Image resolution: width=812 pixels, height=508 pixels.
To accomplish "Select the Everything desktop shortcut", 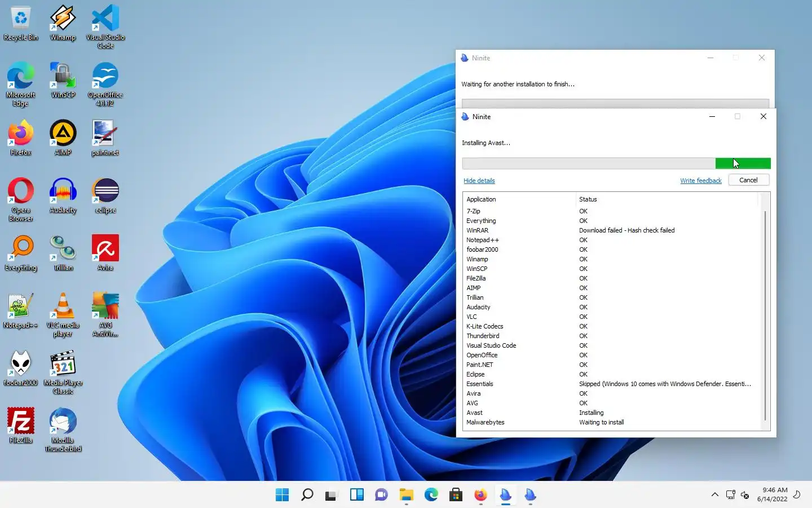I will pos(21,253).
